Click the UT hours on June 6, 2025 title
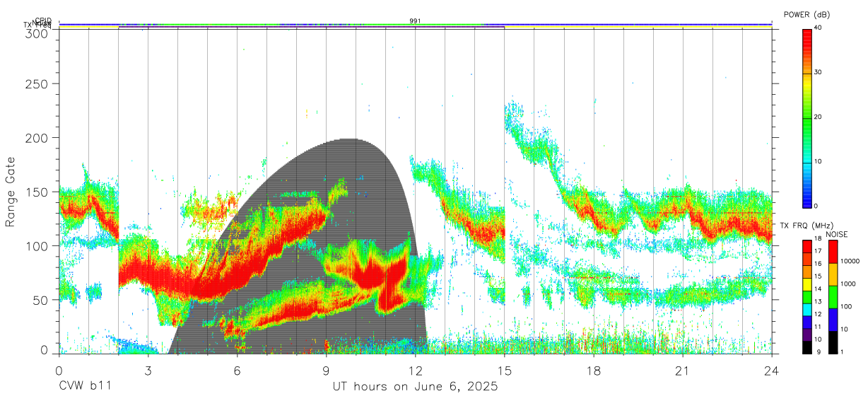868x401 pixels. 416,387
